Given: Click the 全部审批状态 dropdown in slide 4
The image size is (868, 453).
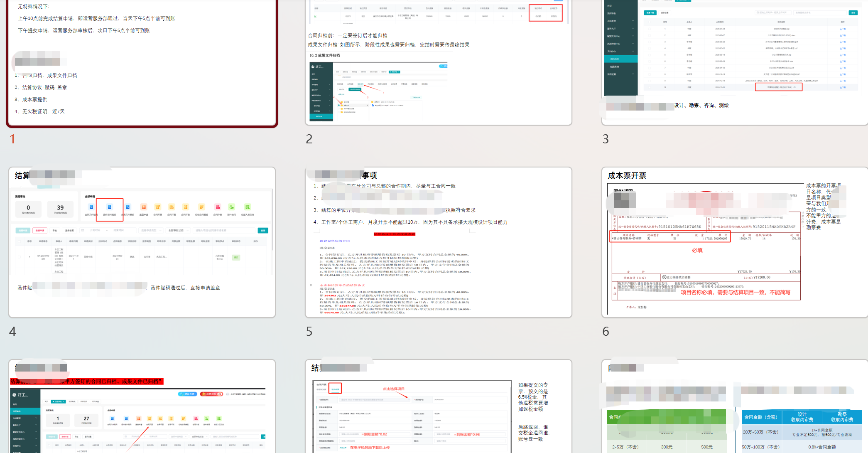Looking at the screenshot, I should (x=178, y=230).
